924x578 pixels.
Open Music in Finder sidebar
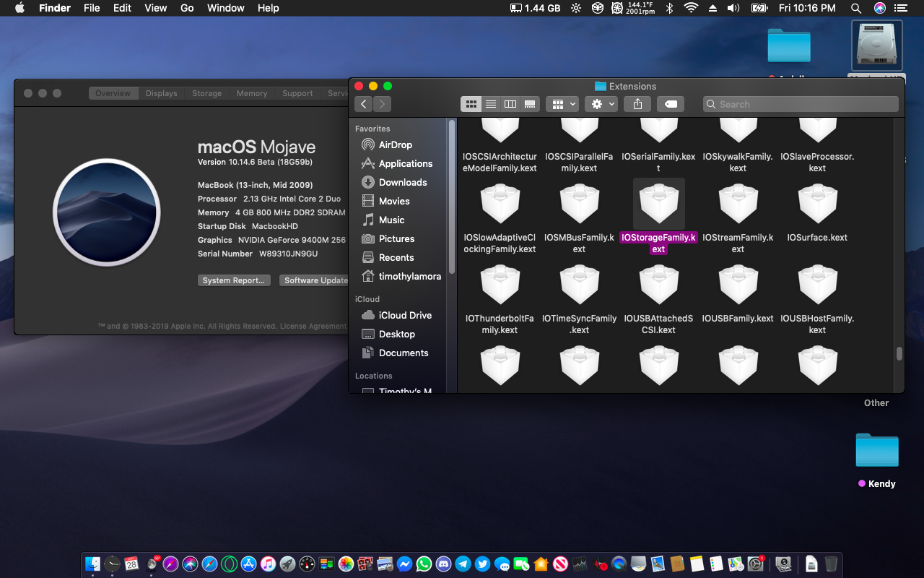pyautogui.click(x=392, y=220)
